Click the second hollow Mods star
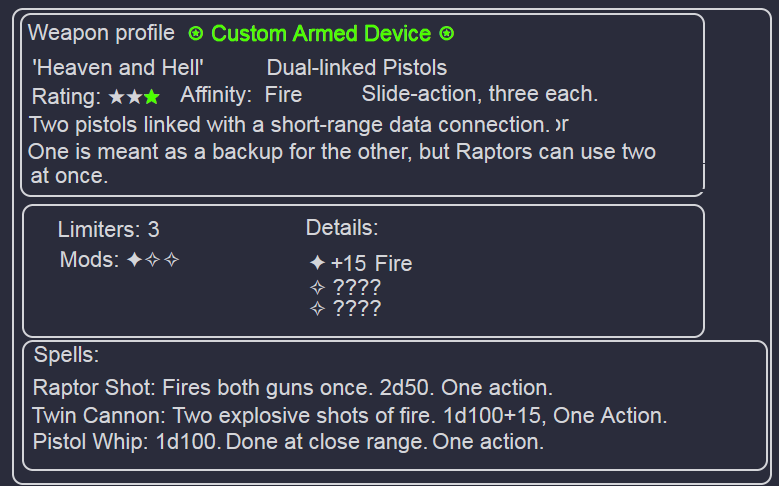 coord(153,259)
